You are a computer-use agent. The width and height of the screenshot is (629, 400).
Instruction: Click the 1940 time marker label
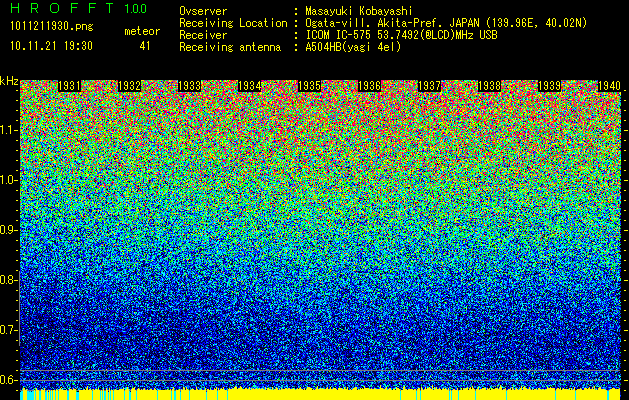(609, 86)
